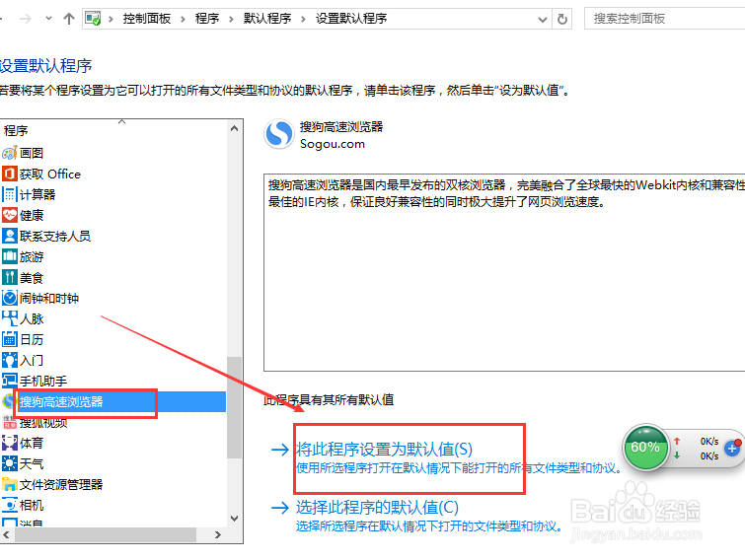Click the food (美食) icon

(10, 278)
